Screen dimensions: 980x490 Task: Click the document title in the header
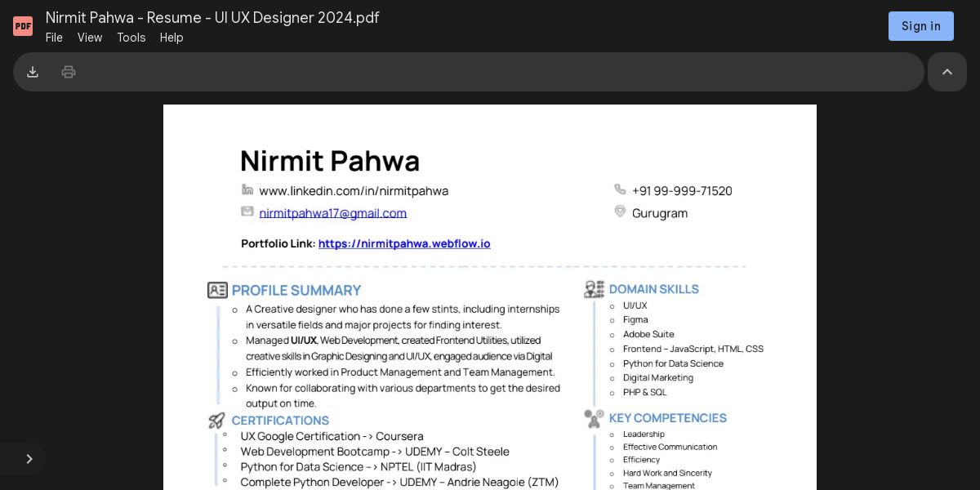pos(212,17)
